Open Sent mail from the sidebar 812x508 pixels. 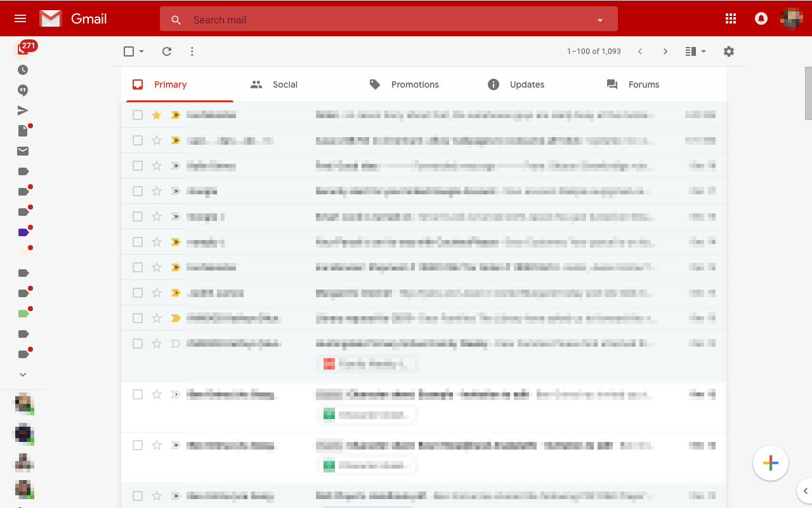coord(23,110)
